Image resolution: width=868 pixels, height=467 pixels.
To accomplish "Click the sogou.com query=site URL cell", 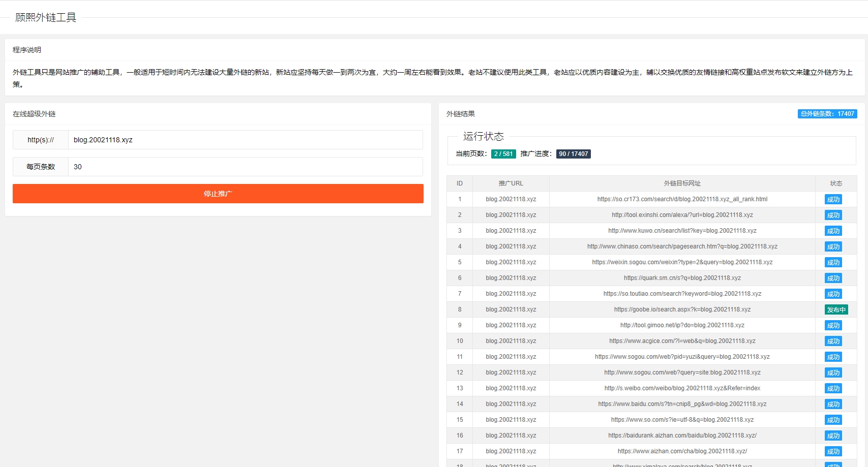I will pos(682,372).
